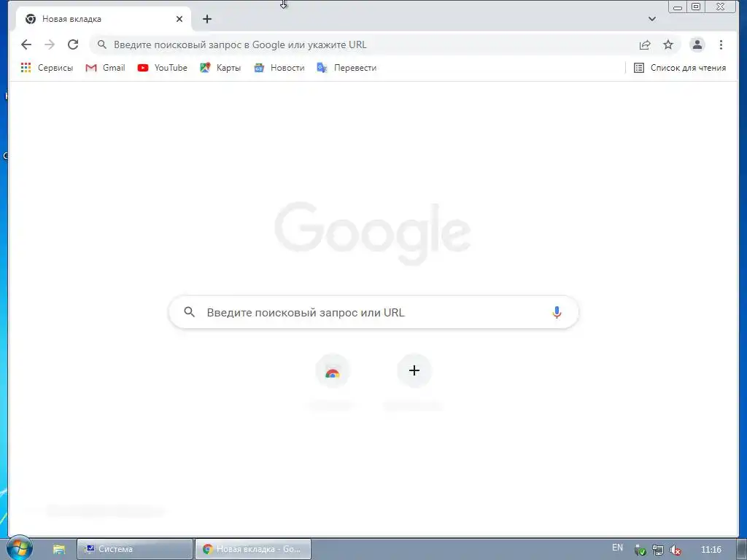Select the Новая вкладка tab

pyautogui.click(x=104, y=19)
